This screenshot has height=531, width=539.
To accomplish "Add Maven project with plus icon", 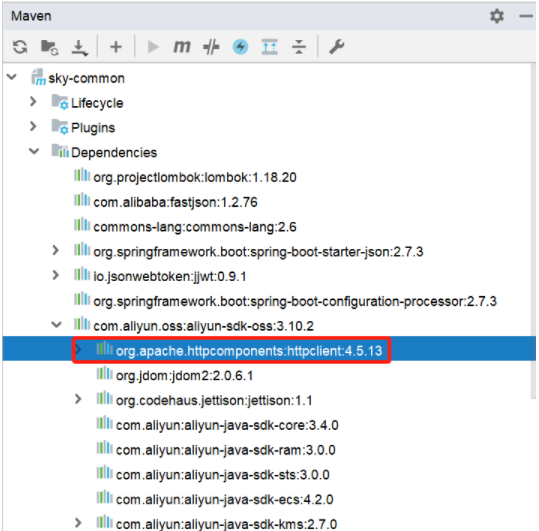I will coord(116,47).
